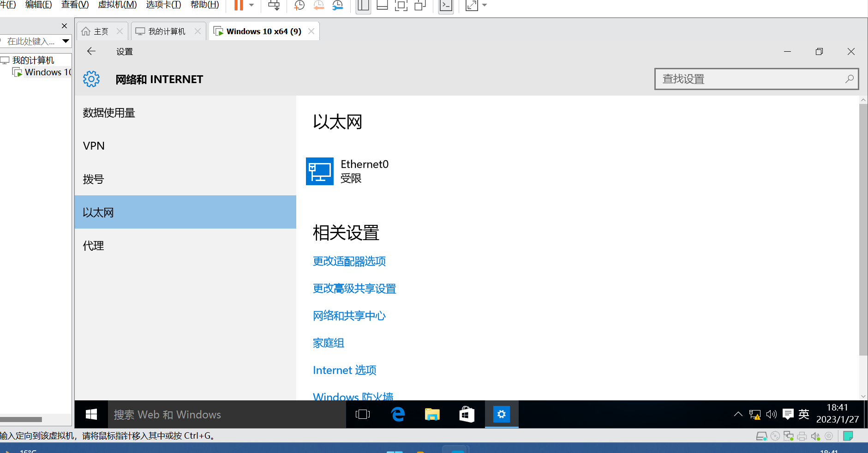Click the Ethernet0 network adapter icon
Viewport: 868px width, 453px height.
pos(320,171)
